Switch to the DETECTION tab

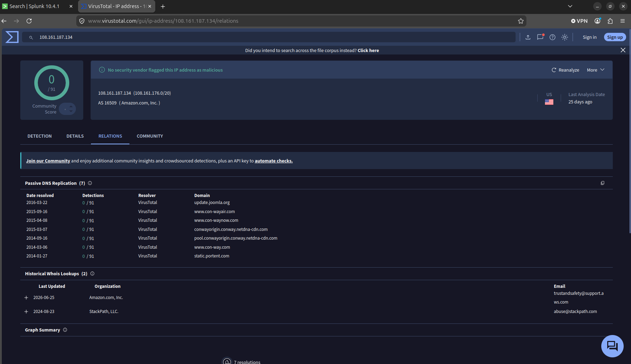pos(40,136)
